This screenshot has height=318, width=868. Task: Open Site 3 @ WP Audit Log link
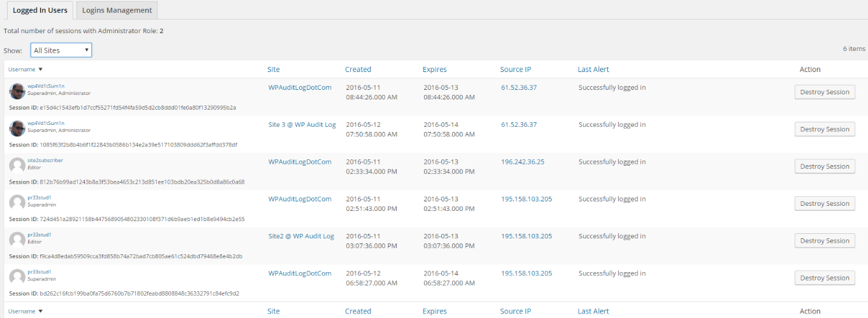pyautogui.click(x=302, y=125)
